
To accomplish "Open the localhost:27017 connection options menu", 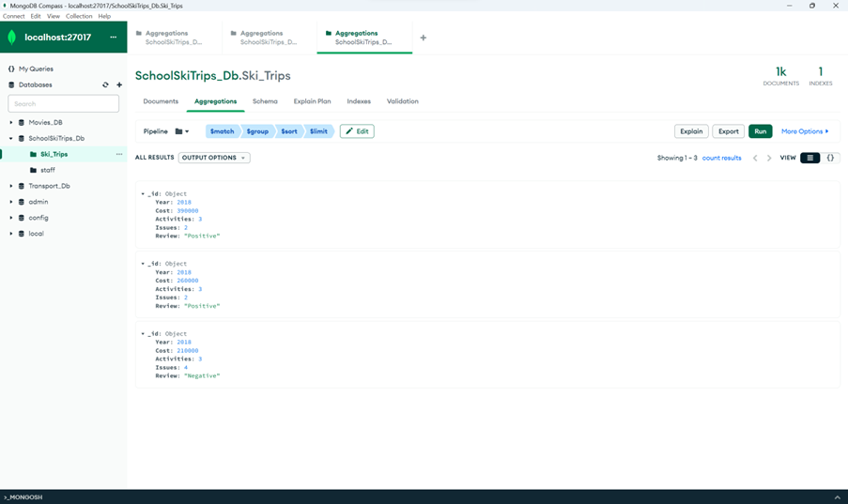I will click(113, 38).
